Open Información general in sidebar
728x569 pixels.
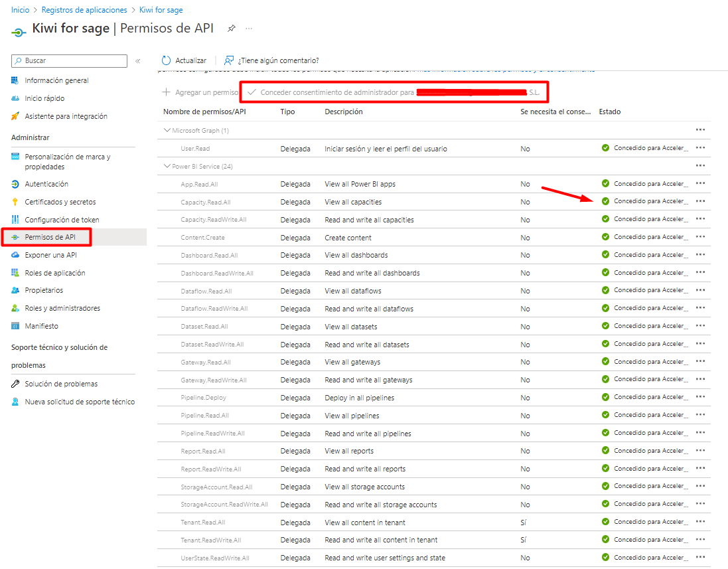[x=56, y=80]
